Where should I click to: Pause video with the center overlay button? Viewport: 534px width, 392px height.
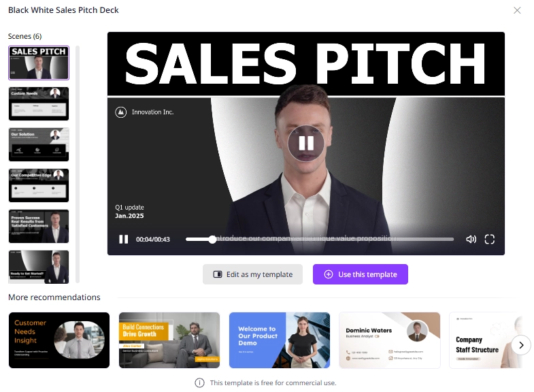coord(306,143)
